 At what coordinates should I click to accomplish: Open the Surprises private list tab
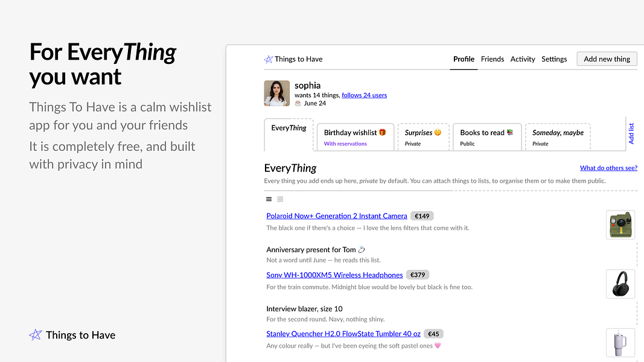424,137
